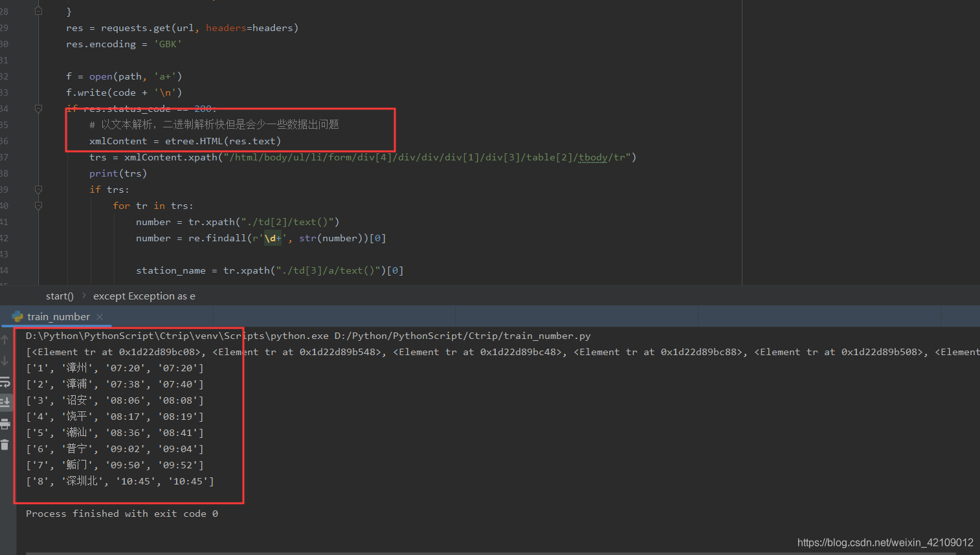Collapse the 'if res.status_code' code block

click(38, 109)
